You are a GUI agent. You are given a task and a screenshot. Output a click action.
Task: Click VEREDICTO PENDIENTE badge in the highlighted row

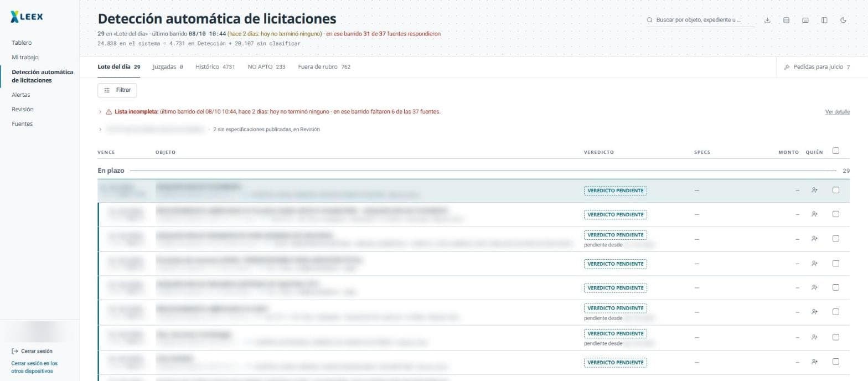click(616, 190)
